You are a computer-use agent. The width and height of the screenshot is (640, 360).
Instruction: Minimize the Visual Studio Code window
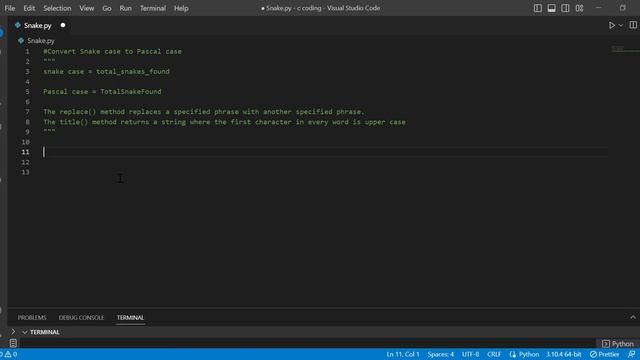pos(598,8)
